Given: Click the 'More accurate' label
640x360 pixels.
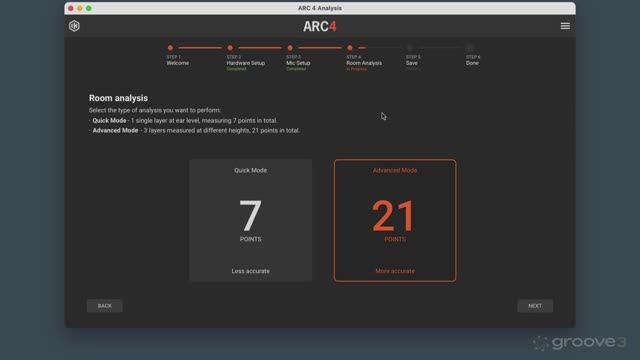Looking at the screenshot, I should 395,271.
